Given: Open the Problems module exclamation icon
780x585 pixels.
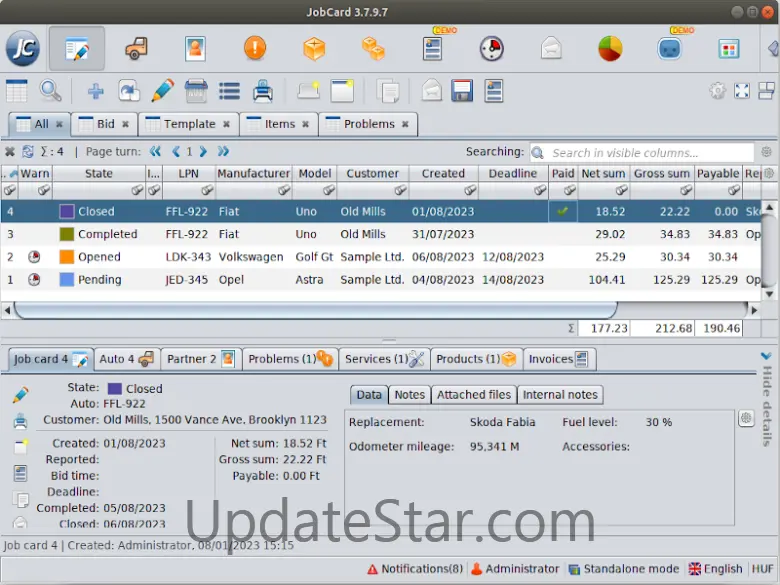Looking at the screenshot, I should coord(255,49).
